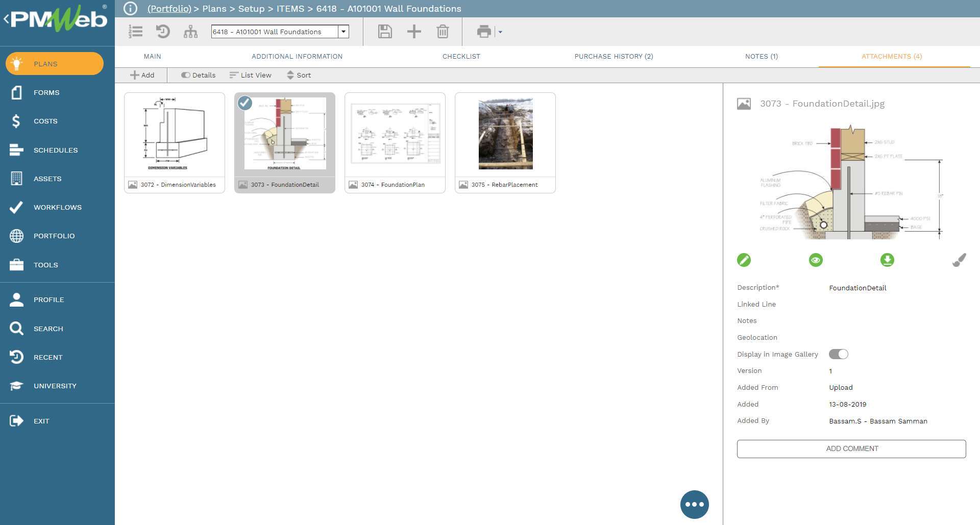Download attachment with green download icon
This screenshot has width=980, height=525.
(x=887, y=260)
